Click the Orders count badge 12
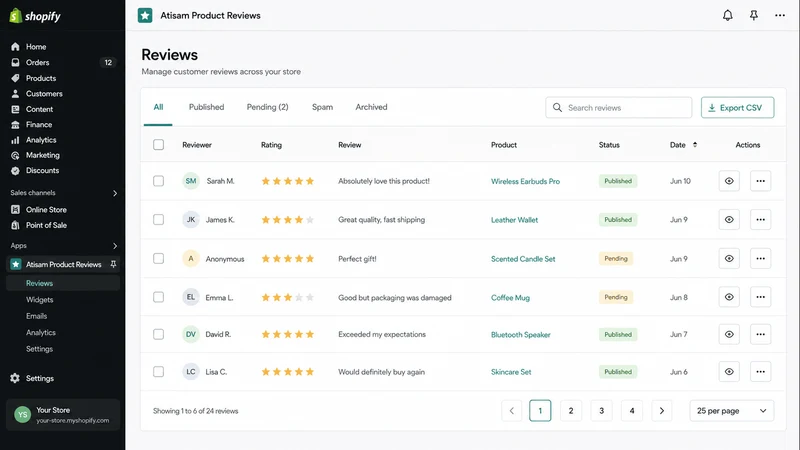The height and width of the screenshot is (450, 800). (108, 62)
